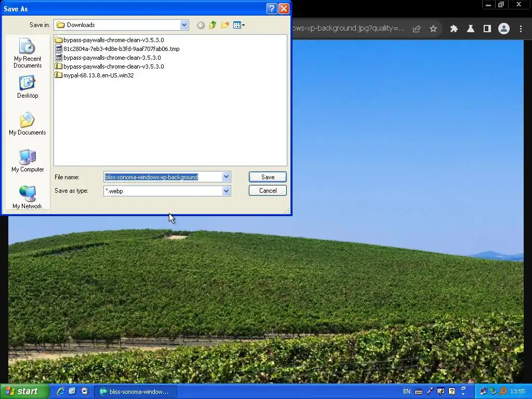Open the browser three-dot menu
532x399 pixels.
point(521,29)
